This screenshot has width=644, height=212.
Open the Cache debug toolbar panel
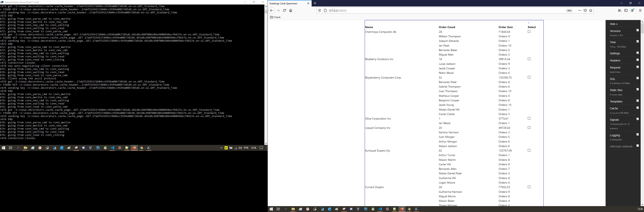click(x=614, y=108)
